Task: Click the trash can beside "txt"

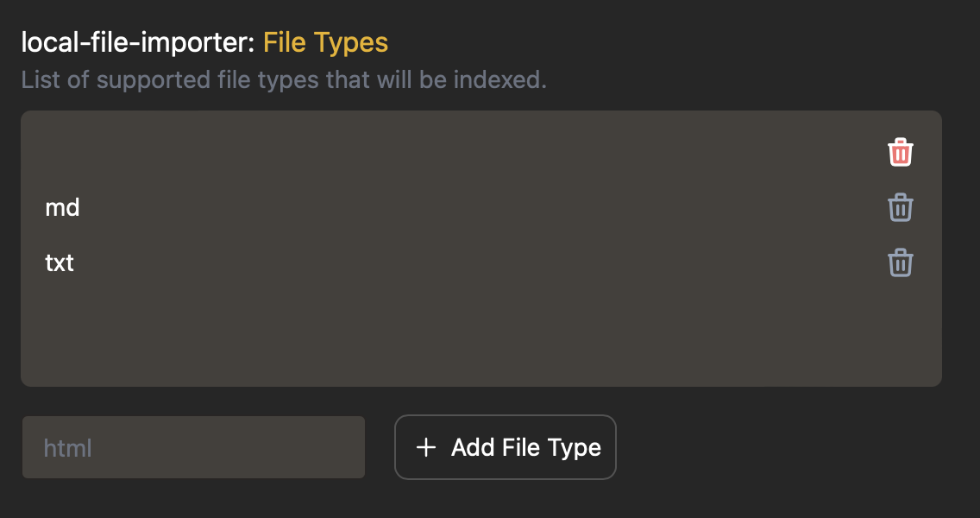Action: 900,263
